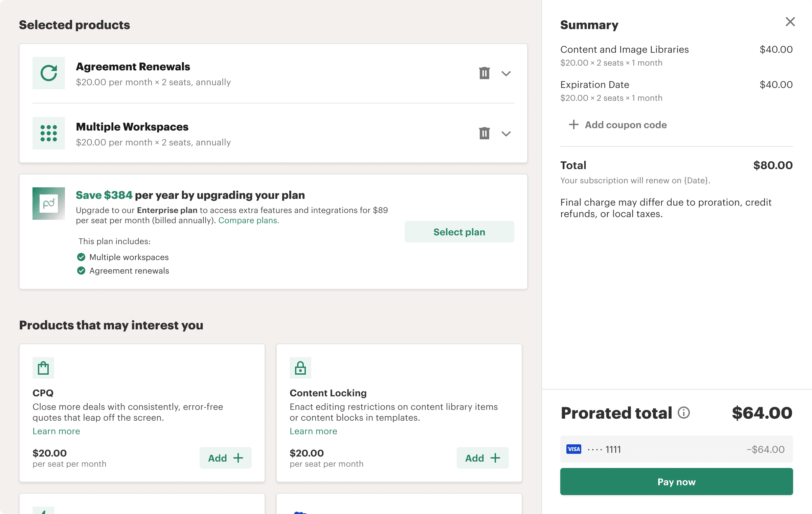812x514 pixels.
Task: Open Learn more under CPQ
Action: pyautogui.click(x=56, y=431)
